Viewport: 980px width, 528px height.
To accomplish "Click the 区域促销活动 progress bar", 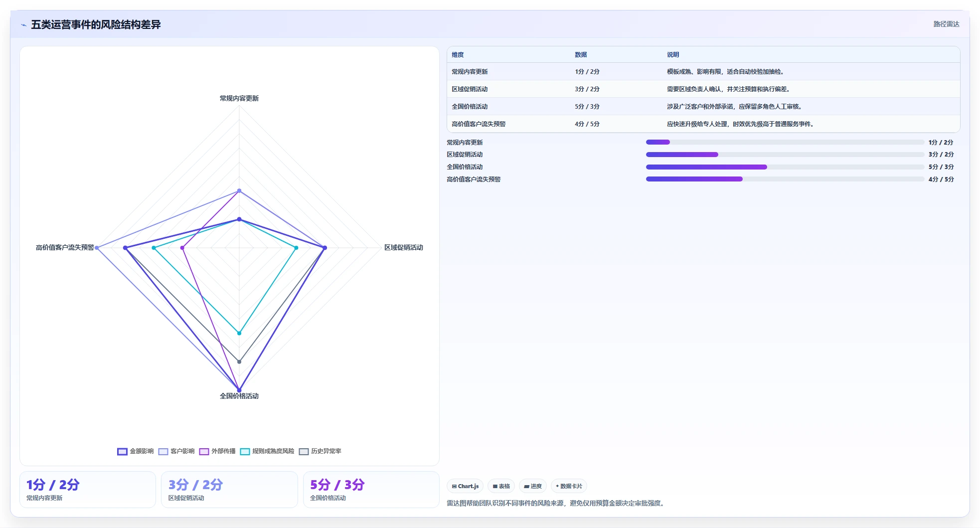I will point(785,155).
